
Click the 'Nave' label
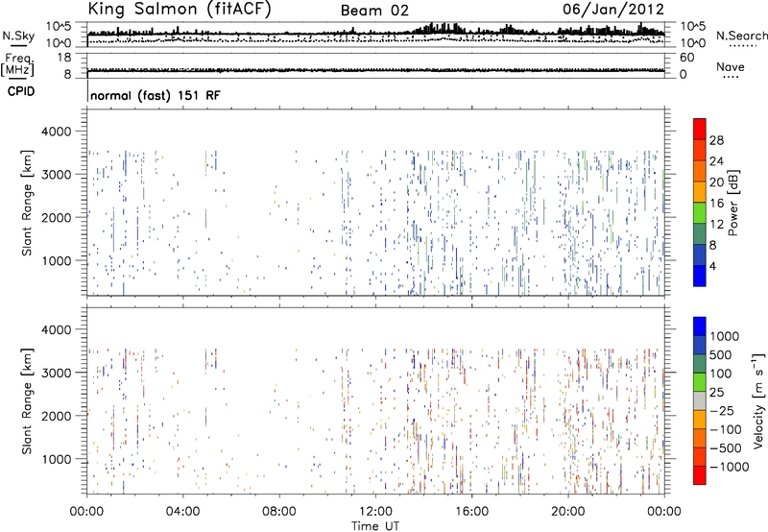(731, 66)
